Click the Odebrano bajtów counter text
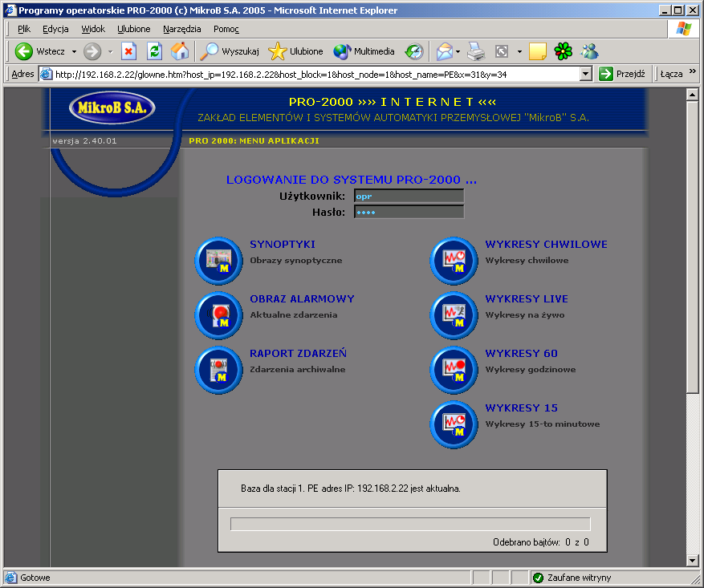This screenshot has width=704, height=588. pos(541,542)
